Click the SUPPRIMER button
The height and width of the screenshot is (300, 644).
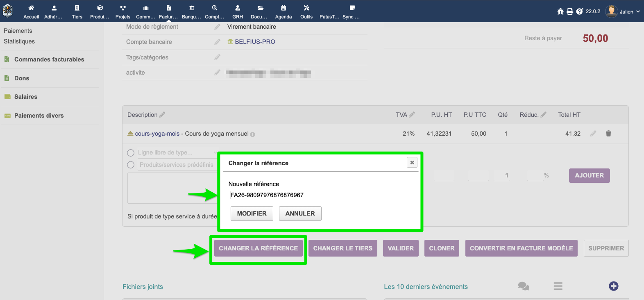tap(606, 248)
